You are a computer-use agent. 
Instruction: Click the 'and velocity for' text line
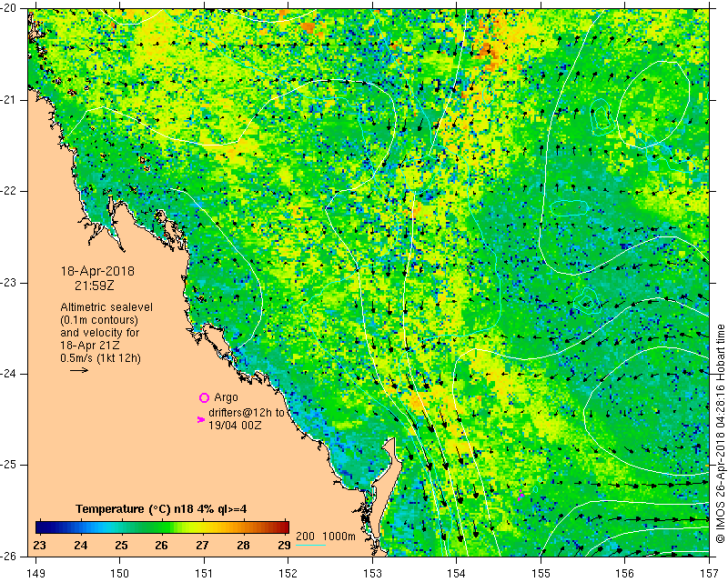[x=99, y=333]
